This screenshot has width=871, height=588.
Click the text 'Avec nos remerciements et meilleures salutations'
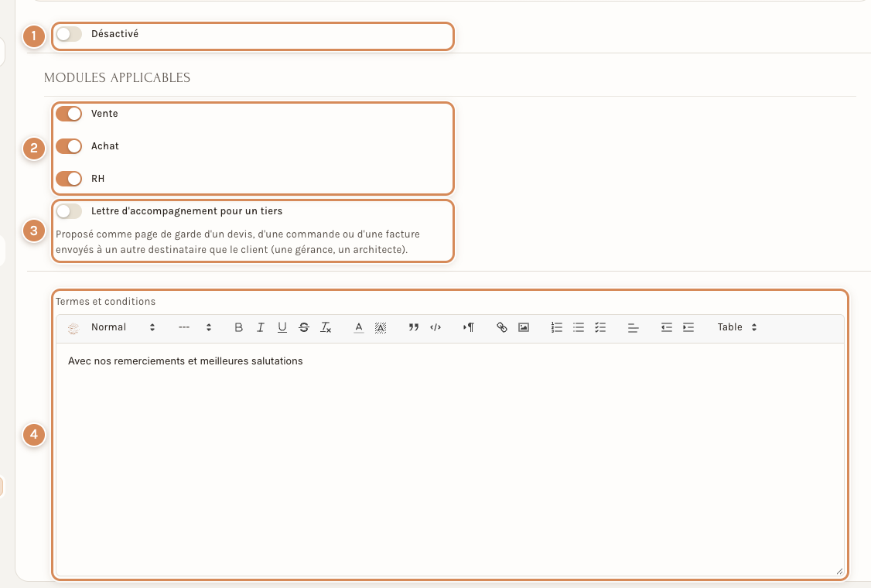[186, 361]
